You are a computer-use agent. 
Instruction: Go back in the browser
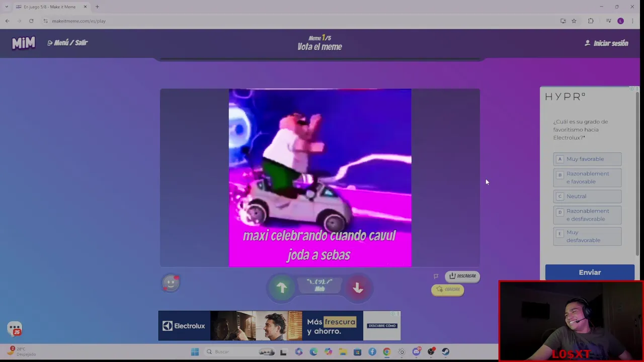point(7,21)
